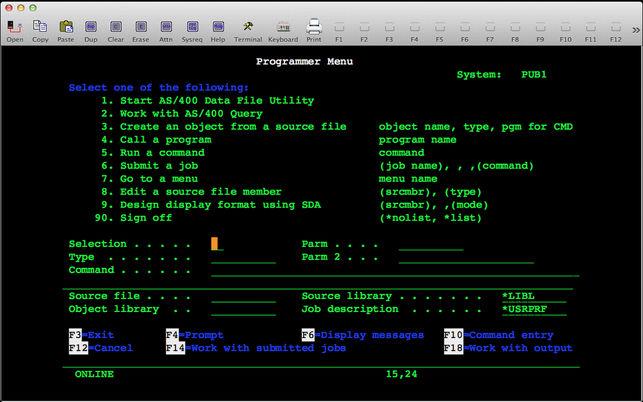Click into the Command input field
Image resolution: width=643 pixels, height=402 pixels.
395,270
